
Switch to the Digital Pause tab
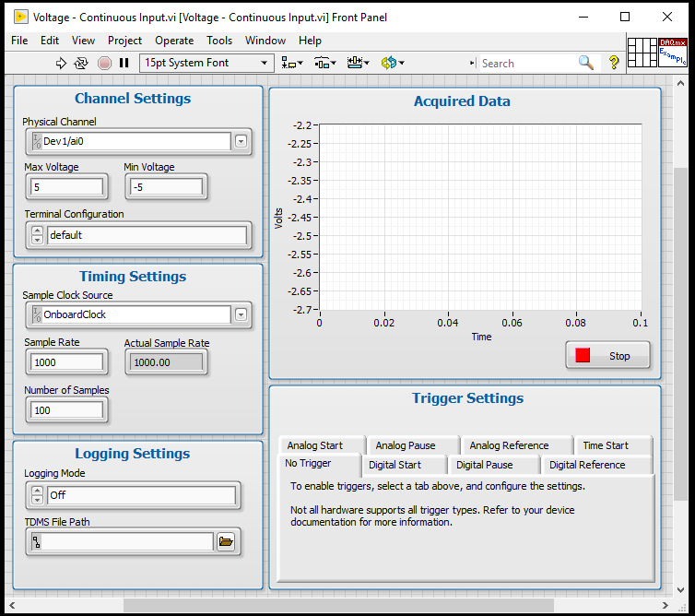point(493,465)
